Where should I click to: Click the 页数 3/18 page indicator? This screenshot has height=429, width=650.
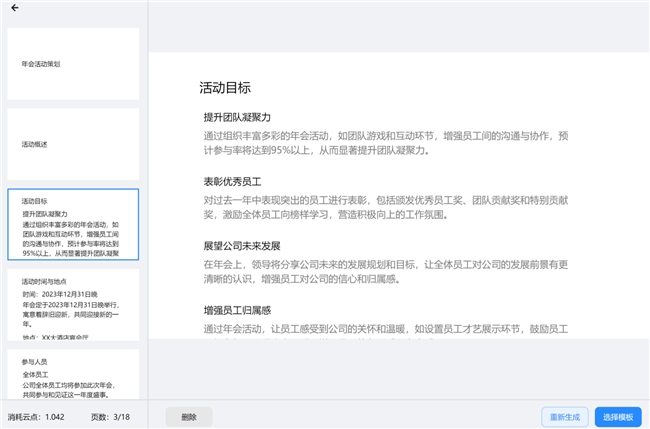pyautogui.click(x=111, y=417)
